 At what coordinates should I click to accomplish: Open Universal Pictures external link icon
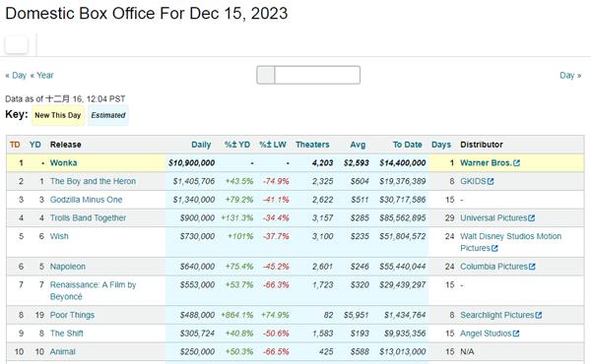pyautogui.click(x=532, y=218)
